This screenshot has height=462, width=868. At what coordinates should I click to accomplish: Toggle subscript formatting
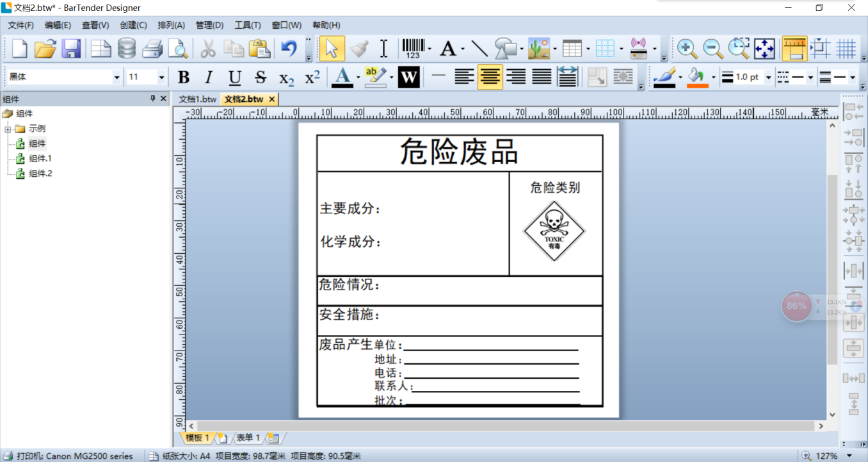(286, 78)
